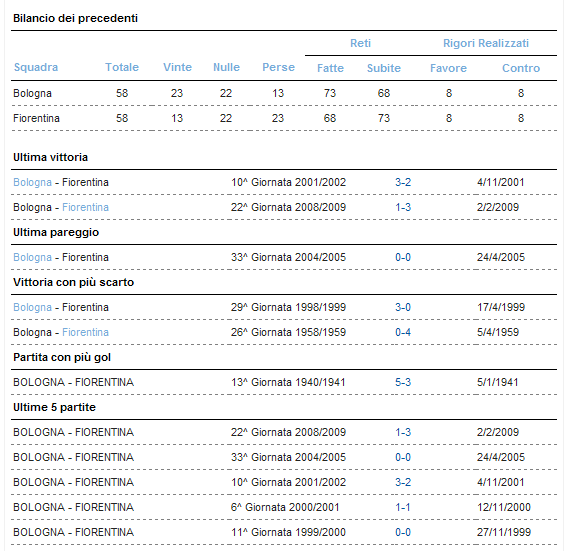Open the 0-0 score under Ultima pareggio
Screen dimensions: 568x551
point(403,257)
